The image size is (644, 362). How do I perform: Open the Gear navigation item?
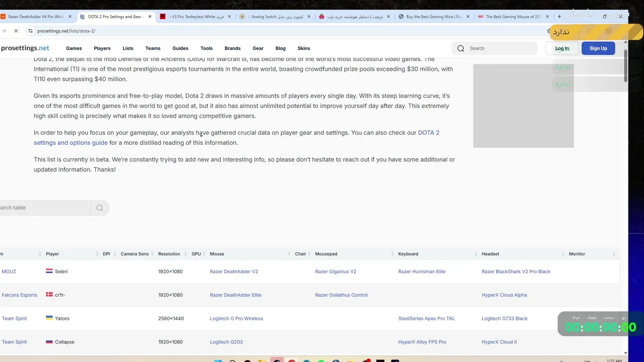[x=258, y=48]
